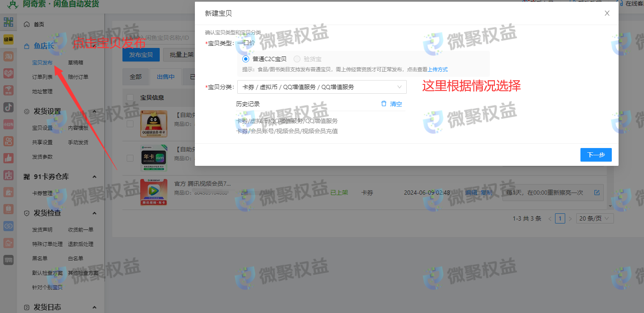Switch to the 出售中 tab

click(166, 77)
